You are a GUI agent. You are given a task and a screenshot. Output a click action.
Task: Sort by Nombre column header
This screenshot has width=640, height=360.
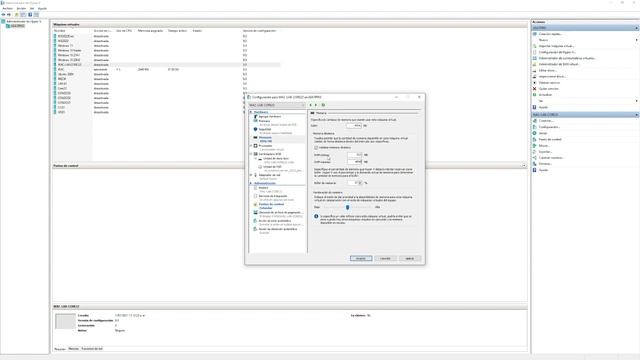[x=60, y=31]
